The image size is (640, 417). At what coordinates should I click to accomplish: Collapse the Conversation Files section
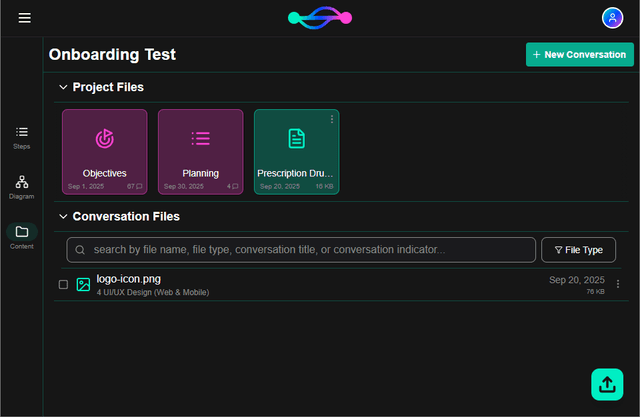63,216
